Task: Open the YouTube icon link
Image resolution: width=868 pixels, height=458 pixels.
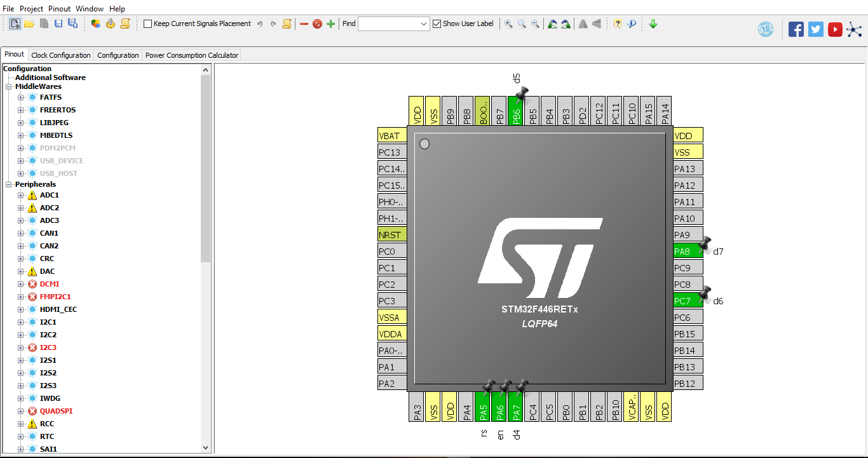Action: tap(835, 29)
